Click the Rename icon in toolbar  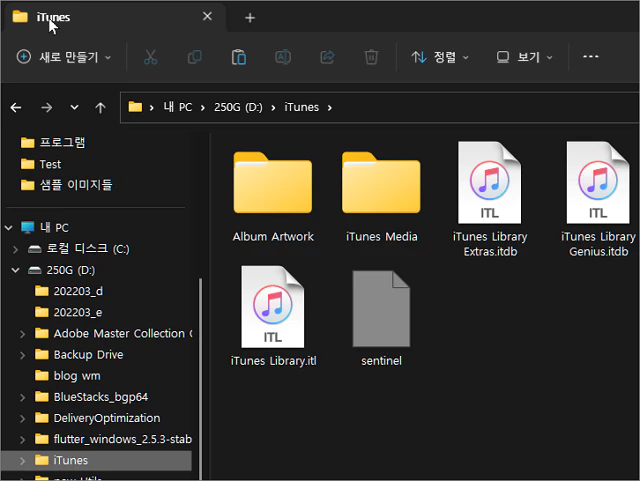coord(283,57)
